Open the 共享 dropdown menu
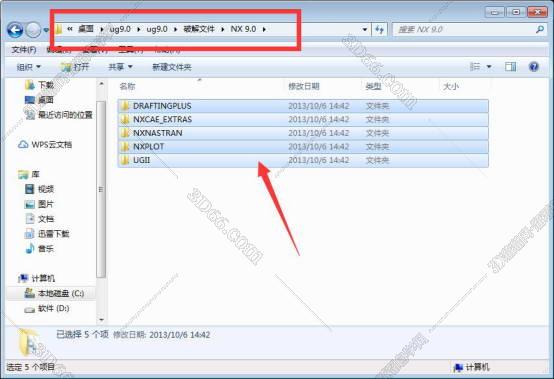The width and height of the screenshot is (554, 379). click(x=120, y=67)
